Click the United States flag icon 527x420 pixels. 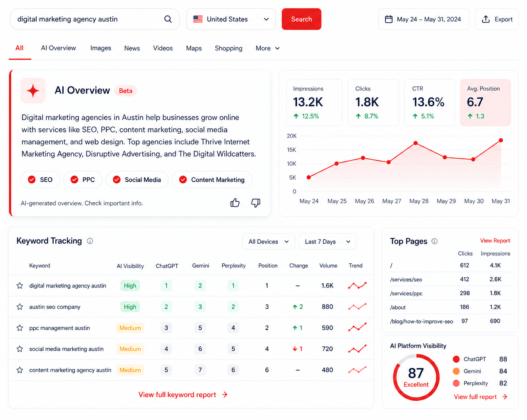click(198, 19)
